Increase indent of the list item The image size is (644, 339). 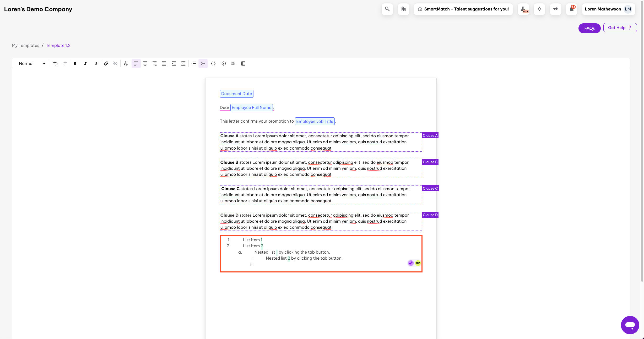point(183,63)
